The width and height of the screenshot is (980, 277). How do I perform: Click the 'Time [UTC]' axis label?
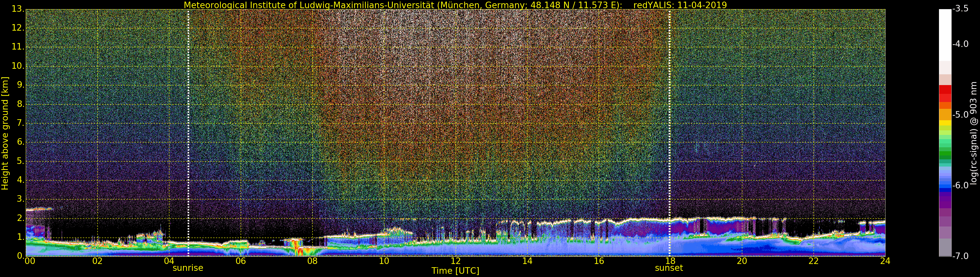click(455, 271)
